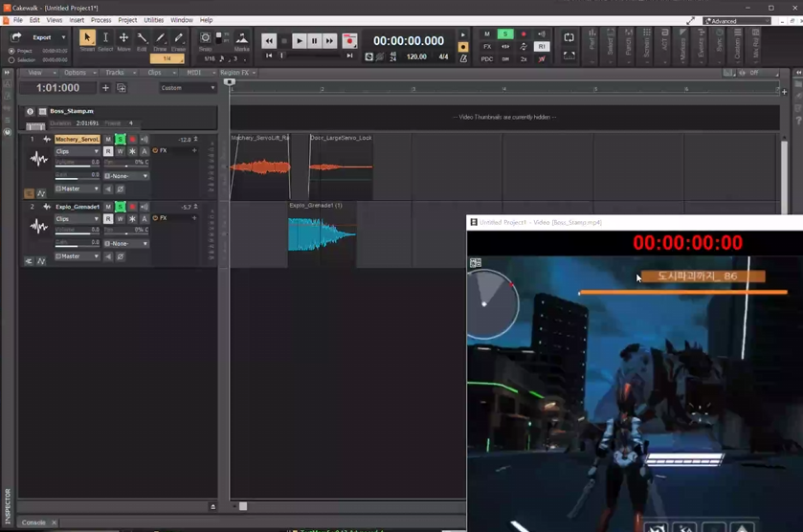Open the Process menu

click(100, 20)
